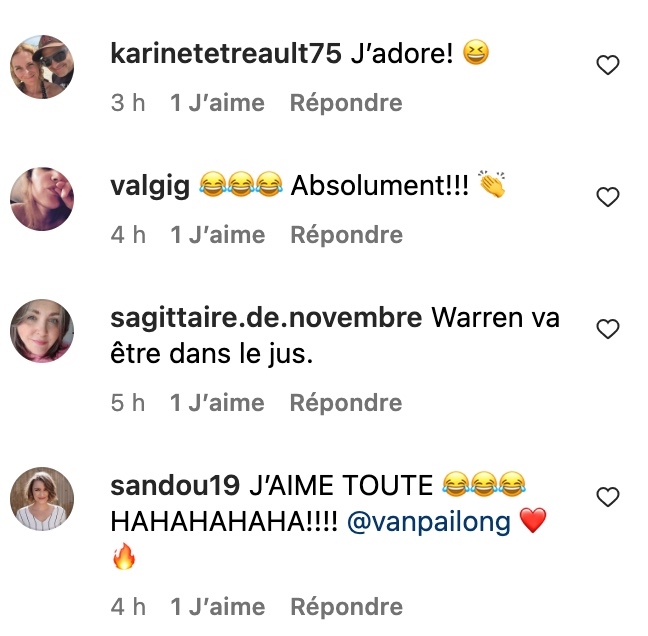Reply to karinetetreault75 using Répondre
The image size is (648, 636).
pyautogui.click(x=346, y=103)
